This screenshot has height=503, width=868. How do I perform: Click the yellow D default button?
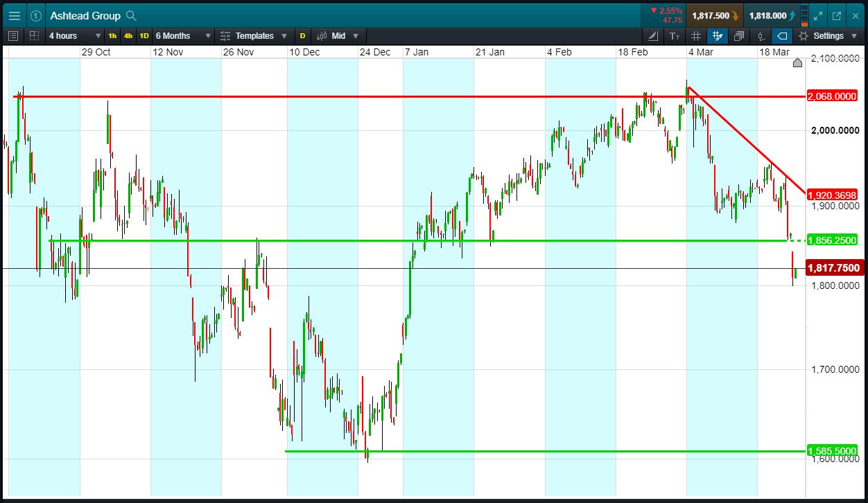click(x=302, y=36)
